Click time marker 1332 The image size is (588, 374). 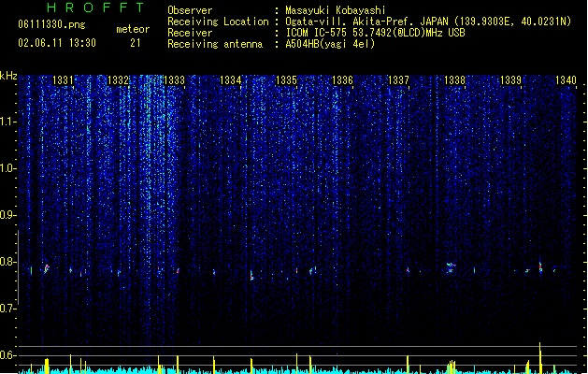tap(118, 80)
